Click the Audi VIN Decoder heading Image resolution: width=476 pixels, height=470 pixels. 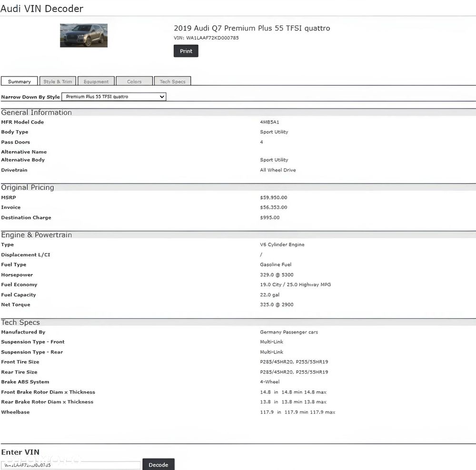tap(42, 9)
